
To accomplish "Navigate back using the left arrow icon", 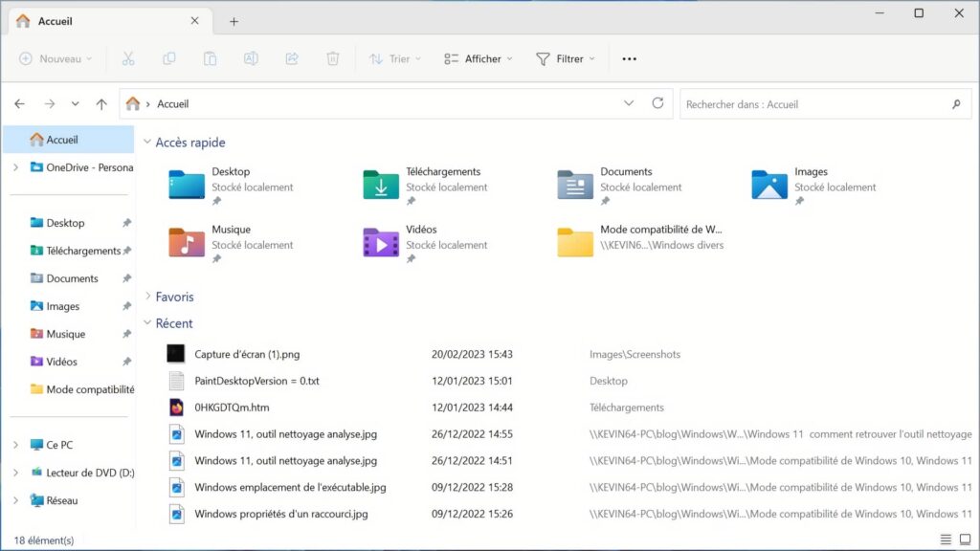I will (x=19, y=103).
